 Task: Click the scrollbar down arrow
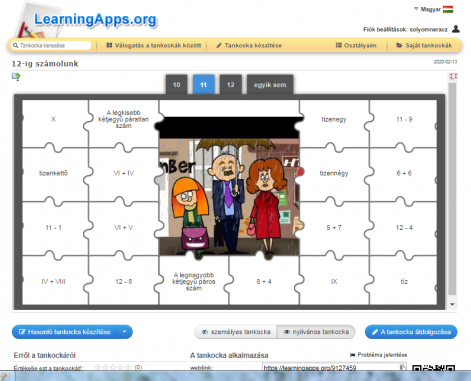click(452, 304)
